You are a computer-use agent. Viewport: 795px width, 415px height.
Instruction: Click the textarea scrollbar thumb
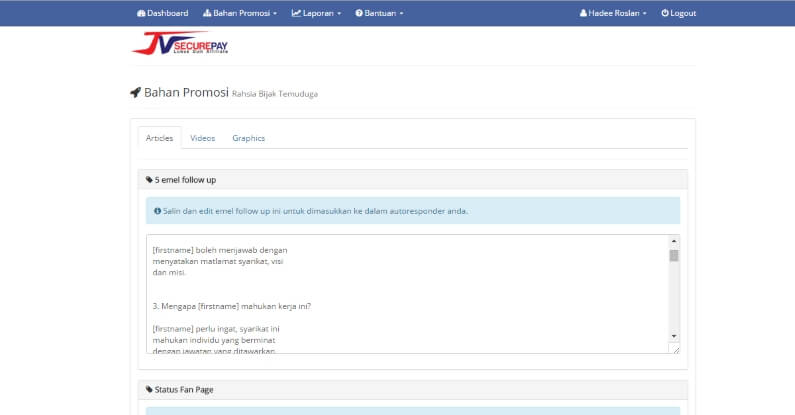[x=674, y=256]
